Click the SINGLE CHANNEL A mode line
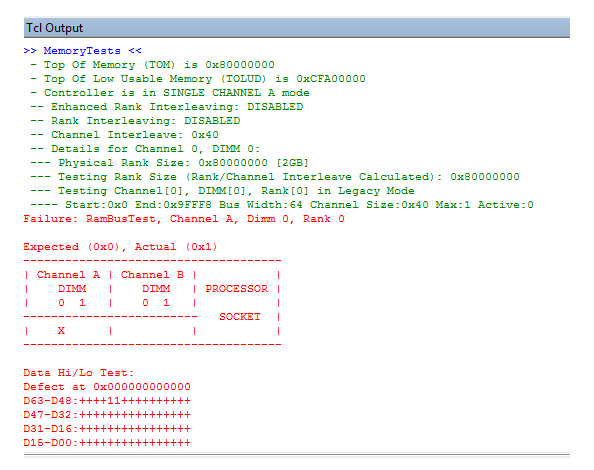 point(170,93)
